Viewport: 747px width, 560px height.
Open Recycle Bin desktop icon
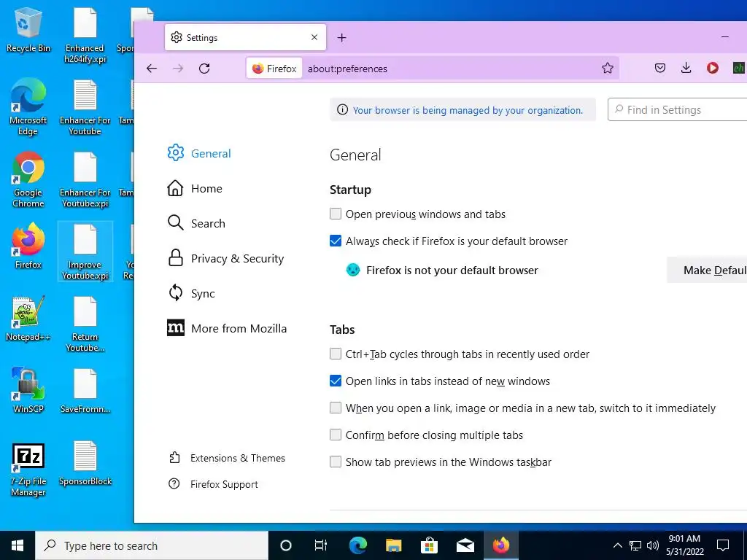[28, 30]
